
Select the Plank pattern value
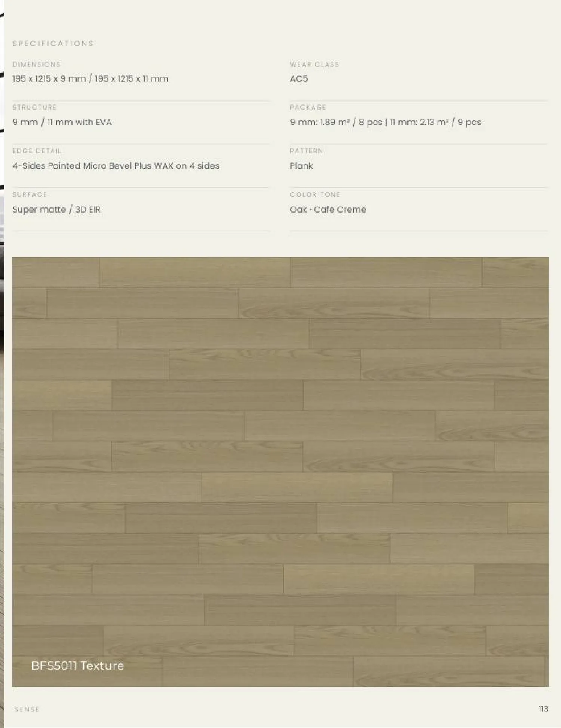coord(301,166)
